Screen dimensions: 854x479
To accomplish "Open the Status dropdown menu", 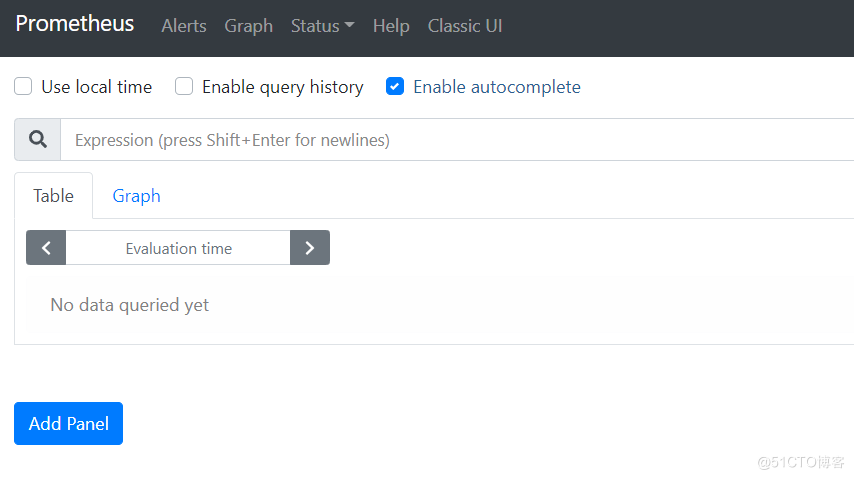I will (322, 26).
